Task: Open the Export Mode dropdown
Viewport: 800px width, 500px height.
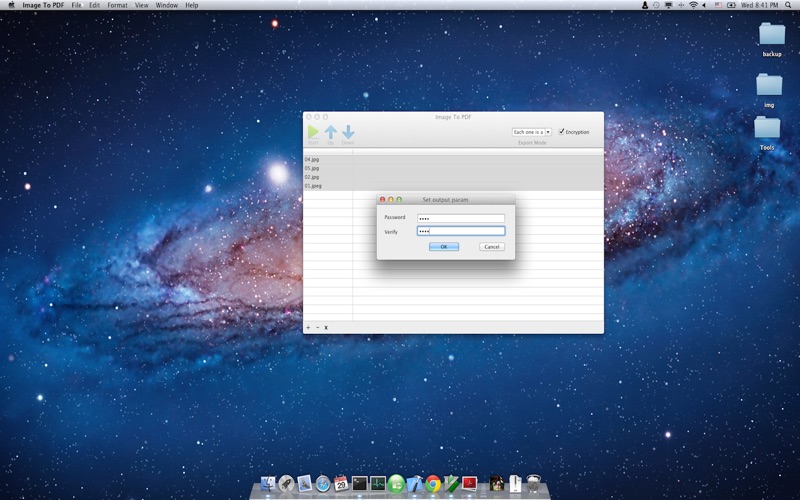Action: tap(531, 131)
